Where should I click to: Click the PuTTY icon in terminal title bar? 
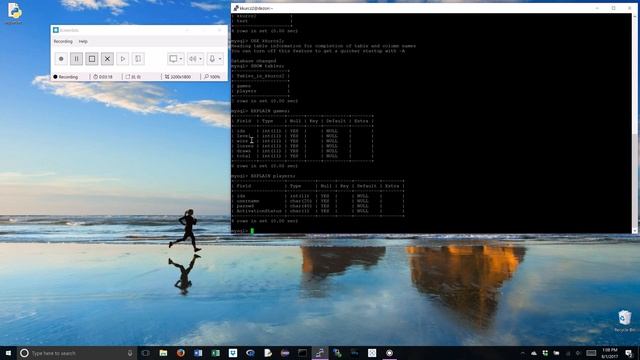(236, 8)
